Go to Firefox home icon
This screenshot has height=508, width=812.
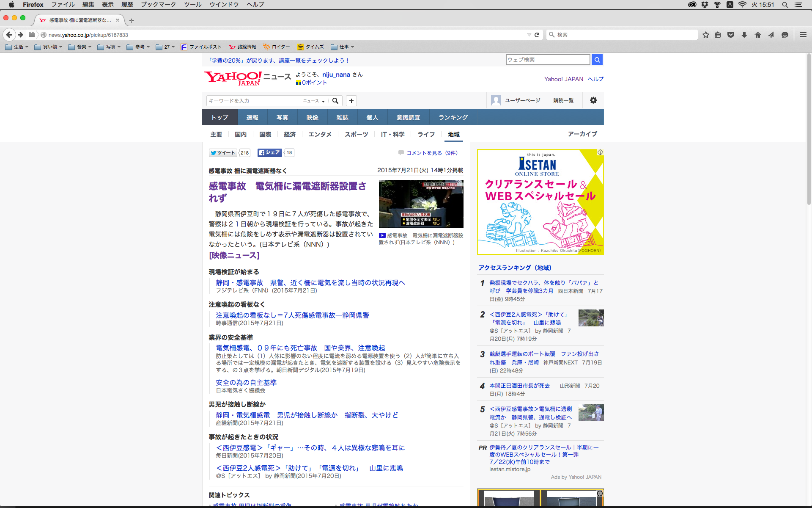pyautogui.click(x=757, y=35)
